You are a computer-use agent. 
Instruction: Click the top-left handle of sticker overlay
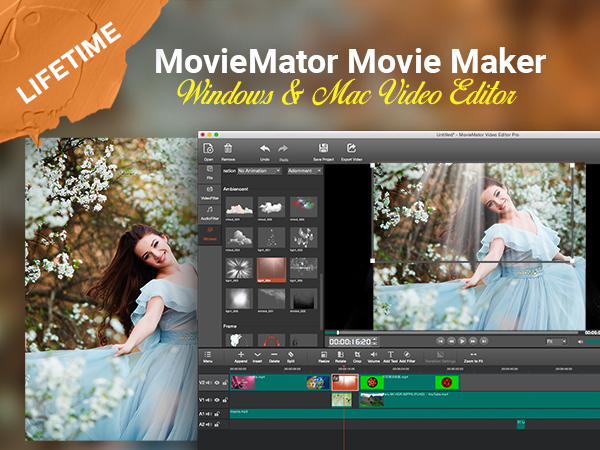(x=373, y=165)
